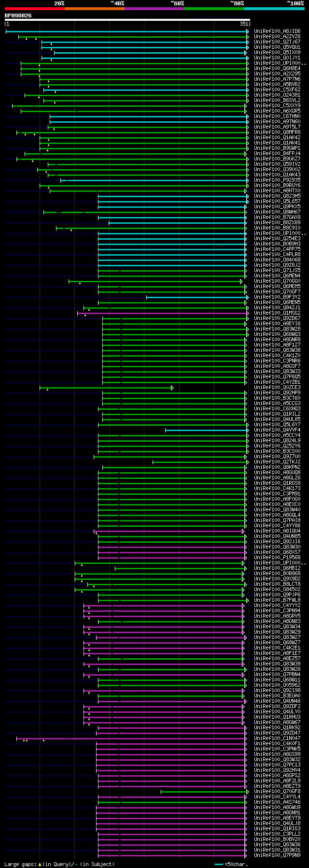This screenshot has width=309, height=868.
Task: Open hit UniRef100_Q0IJY1
Action: (x=277, y=58)
